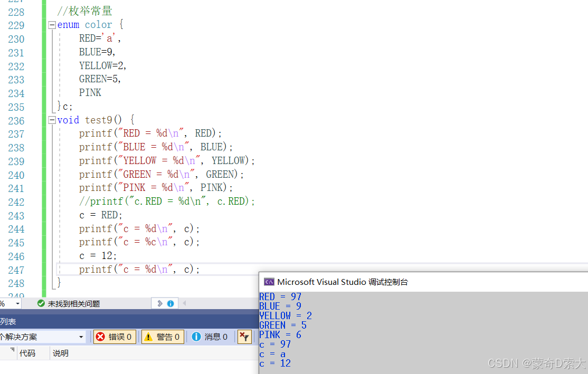Viewport: 588px width, 374px height.
Task: Click the code GREEN=5, on line 233
Action: pyautogui.click(x=100, y=79)
